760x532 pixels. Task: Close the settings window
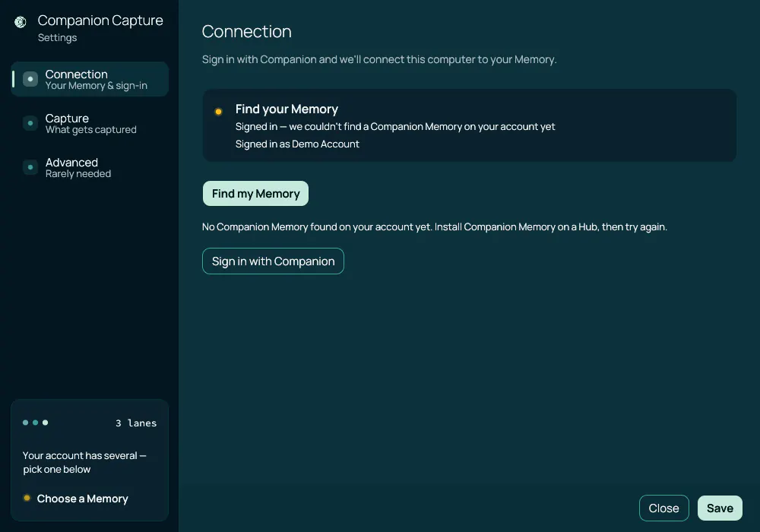[x=663, y=508]
